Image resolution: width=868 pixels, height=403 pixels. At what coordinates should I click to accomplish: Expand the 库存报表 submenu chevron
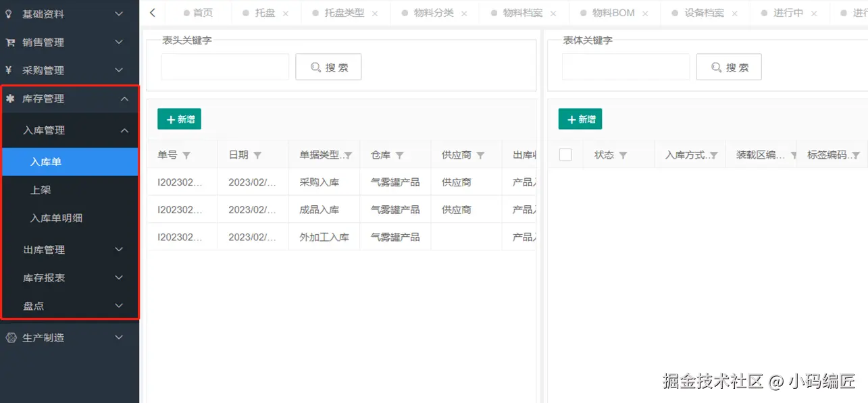click(119, 277)
